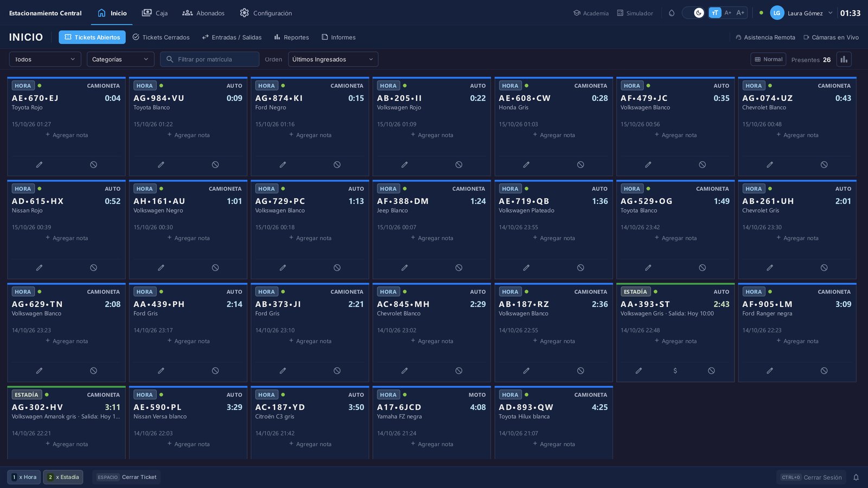Open Cámaras en Vivo
Viewport: 868px width, 488px height.
coord(831,37)
